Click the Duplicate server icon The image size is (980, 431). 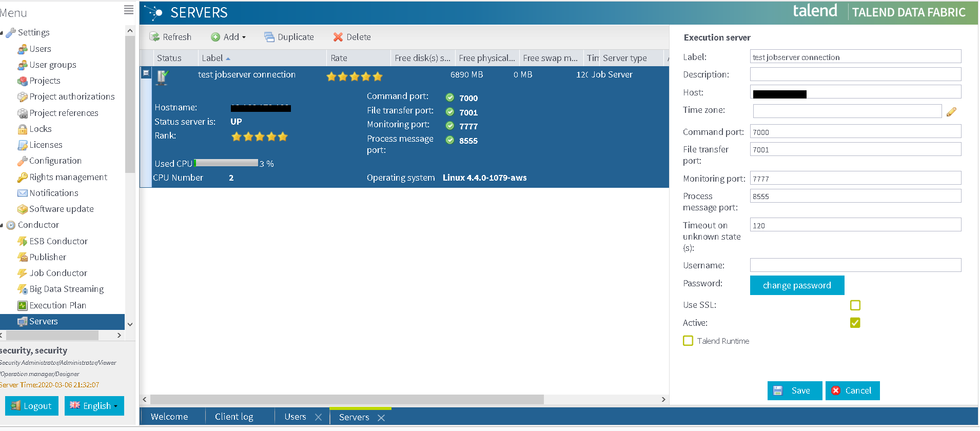tap(269, 37)
